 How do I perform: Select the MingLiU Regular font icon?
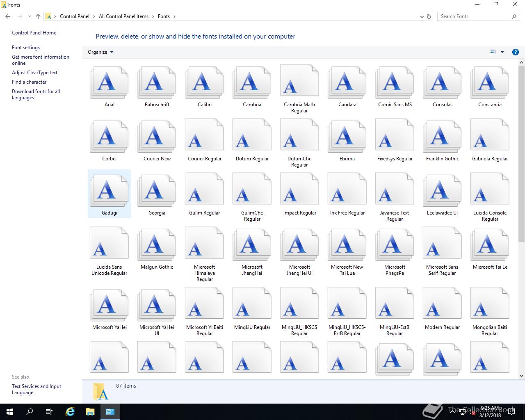coord(252,303)
